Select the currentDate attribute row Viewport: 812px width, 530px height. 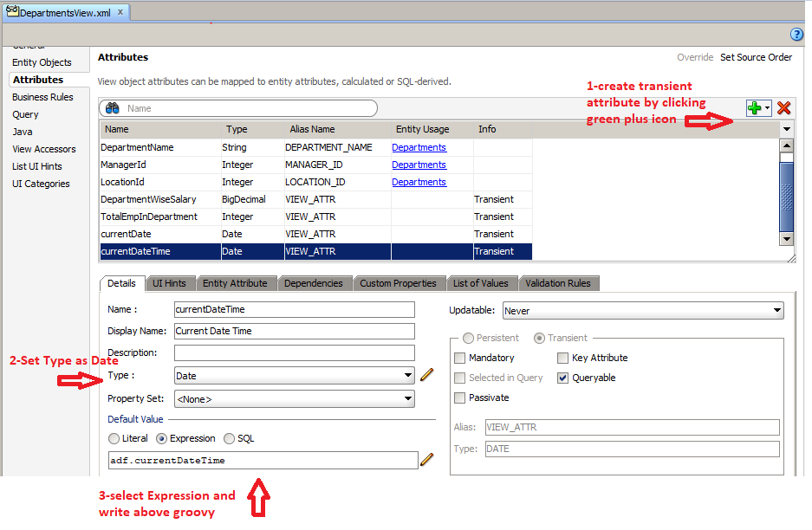click(315, 234)
